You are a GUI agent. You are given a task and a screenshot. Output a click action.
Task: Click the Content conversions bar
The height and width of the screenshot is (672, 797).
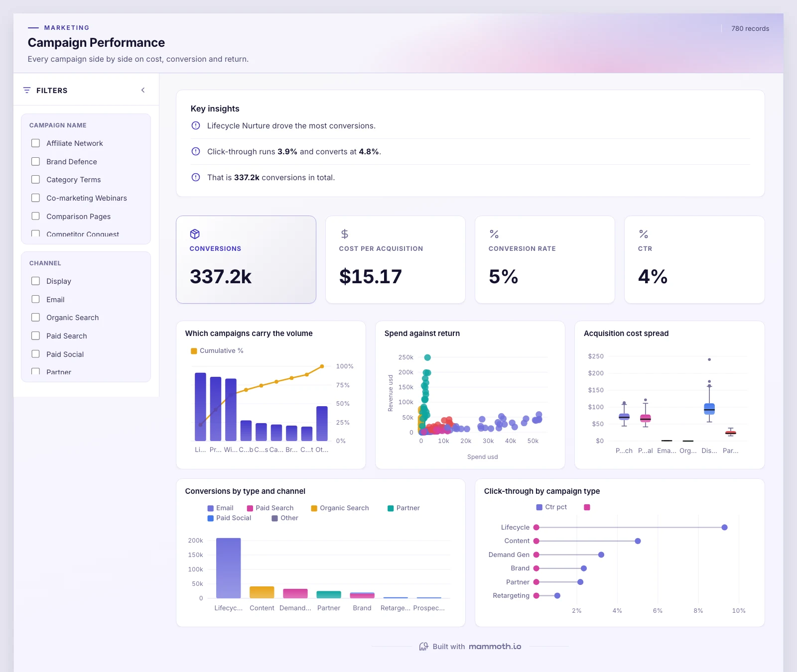pyautogui.click(x=262, y=592)
